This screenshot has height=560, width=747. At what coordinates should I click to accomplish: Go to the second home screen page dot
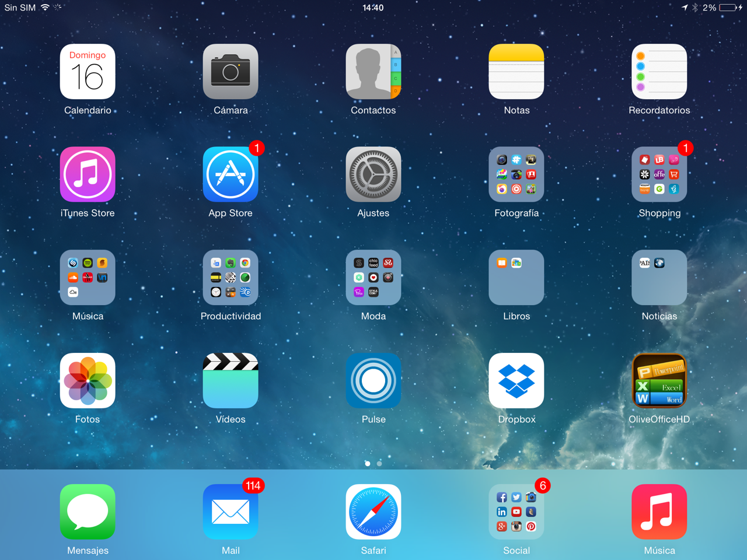click(379, 464)
